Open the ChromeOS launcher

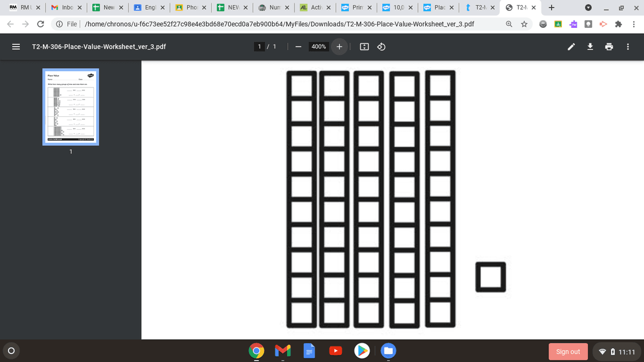[11, 351]
